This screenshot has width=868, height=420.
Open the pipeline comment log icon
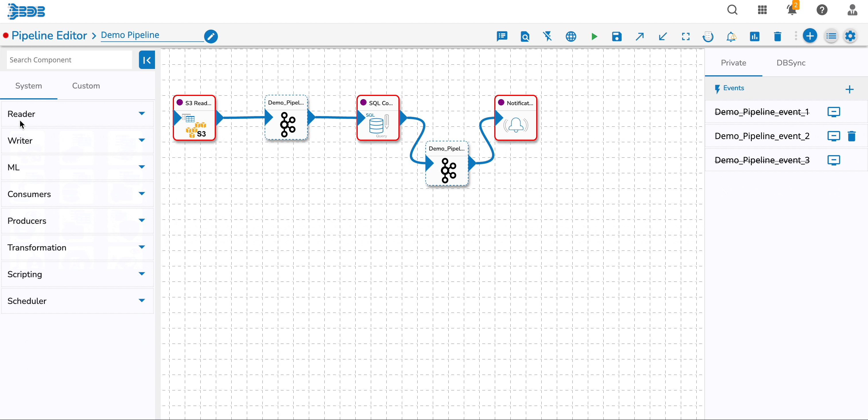click(x=502, y=36)
